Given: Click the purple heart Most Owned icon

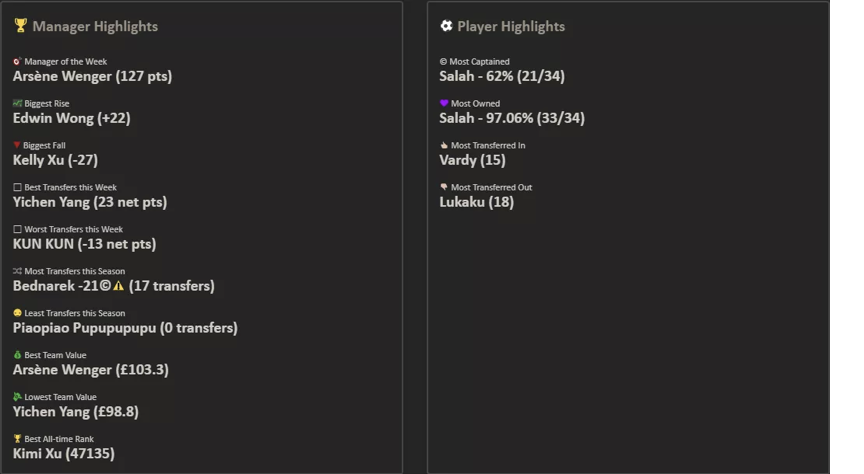Looking at the screenshot, I should click(x=444, y=103).
